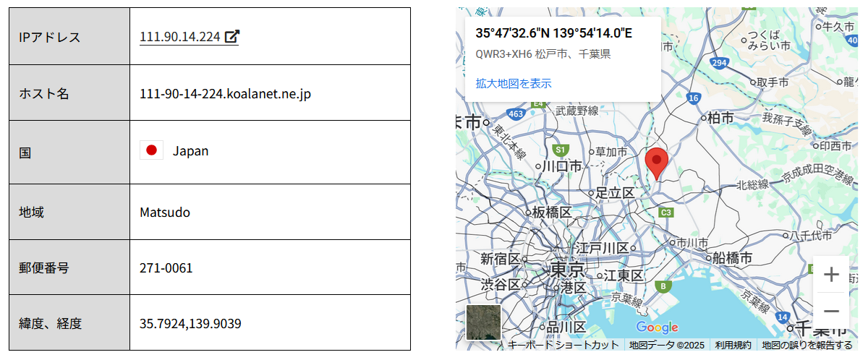Viewport: 868px width, 360px height.
Task: Click the 郵便番号 header cell
Action: click(69, 267)
